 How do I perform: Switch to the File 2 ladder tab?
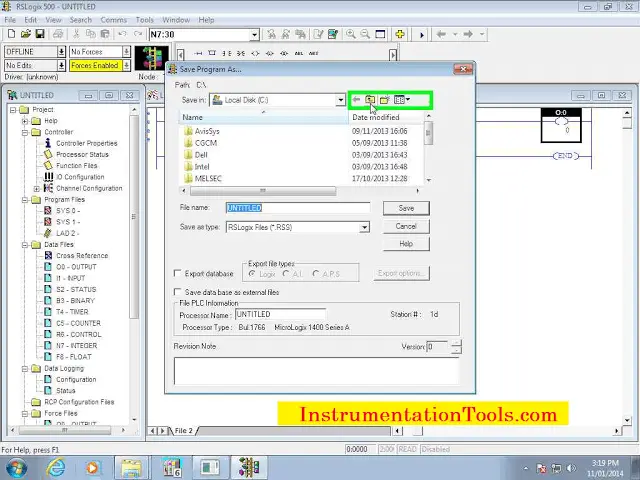coord(183,431)
